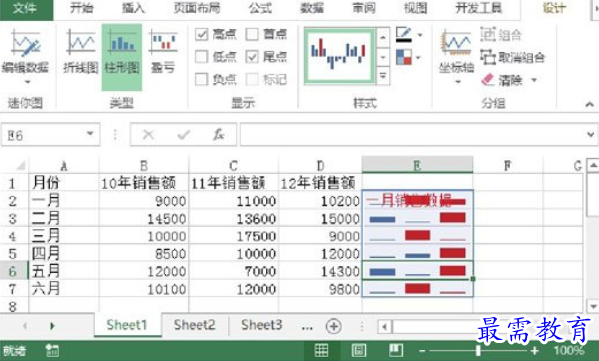
Task: Open the File (文件) tab
Action: [25, 8]
